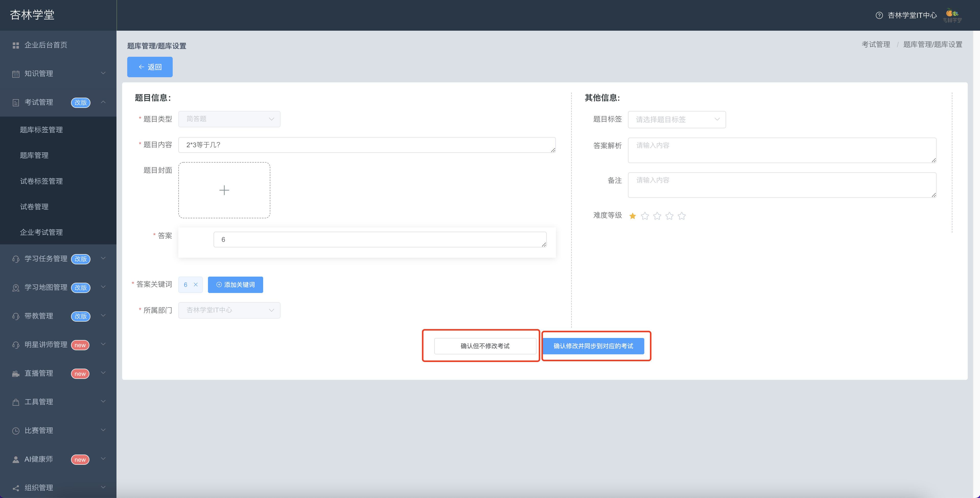Click the 直播管理 camera icon

click(16, 373)
